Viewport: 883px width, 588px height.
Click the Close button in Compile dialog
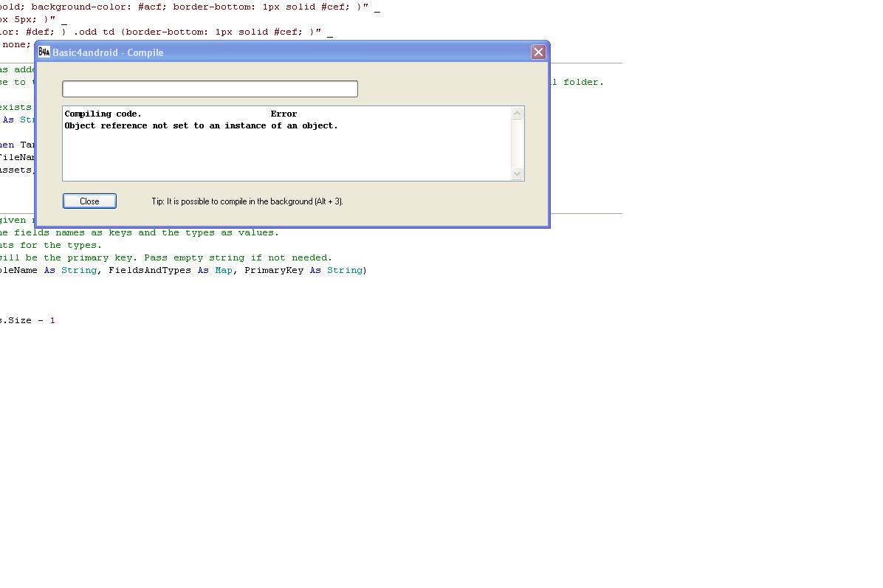click(x=89, y=201)
